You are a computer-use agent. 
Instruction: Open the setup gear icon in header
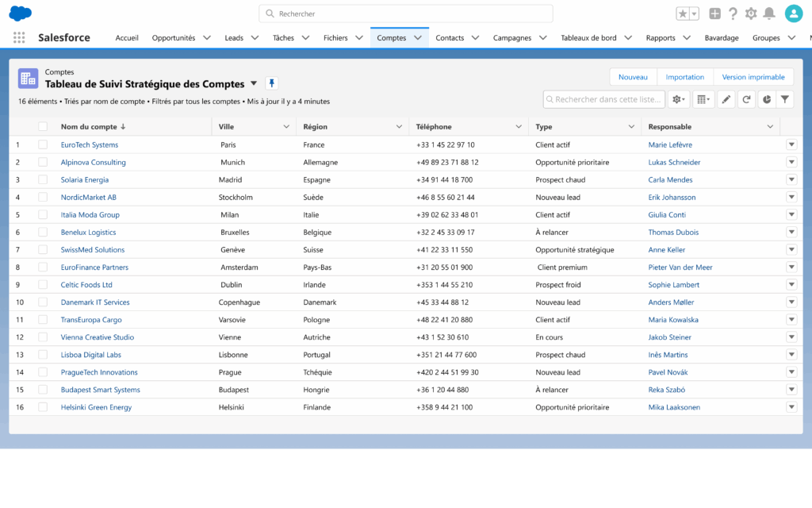point(751,14)
